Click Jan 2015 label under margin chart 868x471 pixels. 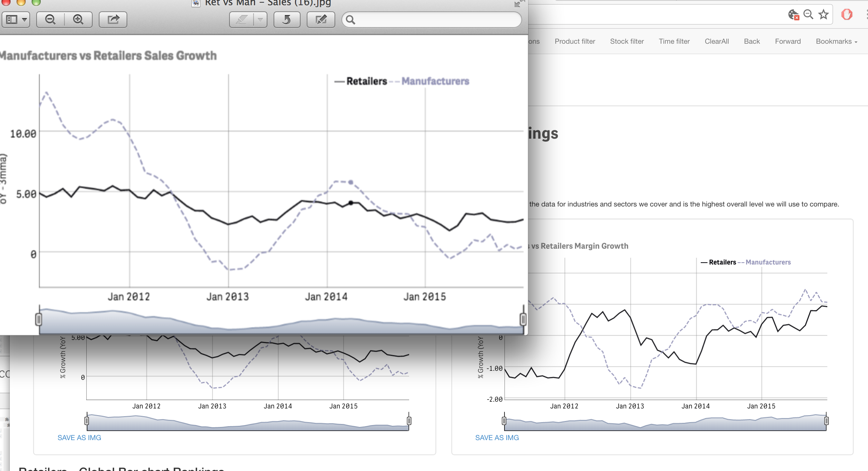[761, 406]
